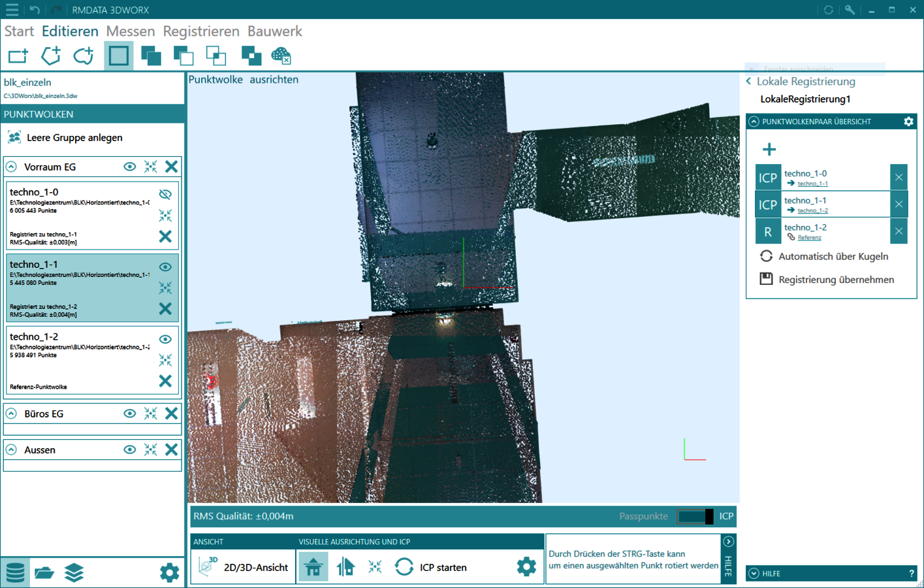
Task: Switch to the Messen tab
Action: click(x=131, y=31)
